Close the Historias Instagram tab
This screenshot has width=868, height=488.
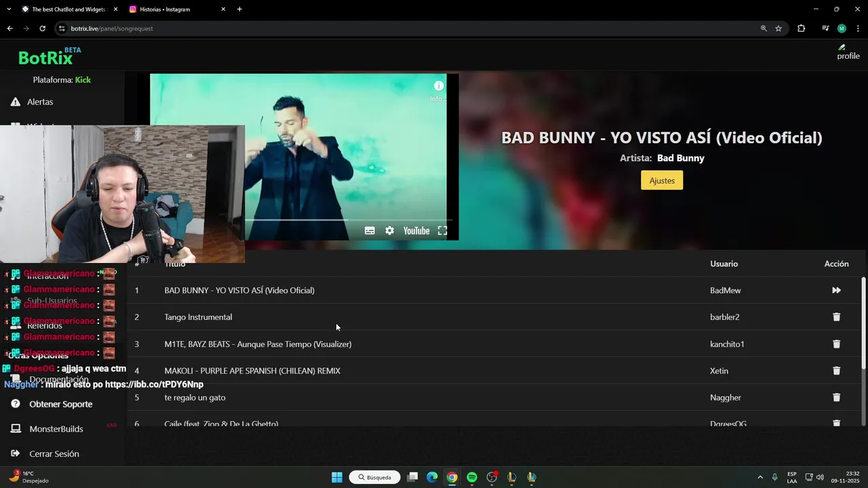(223, 9)
